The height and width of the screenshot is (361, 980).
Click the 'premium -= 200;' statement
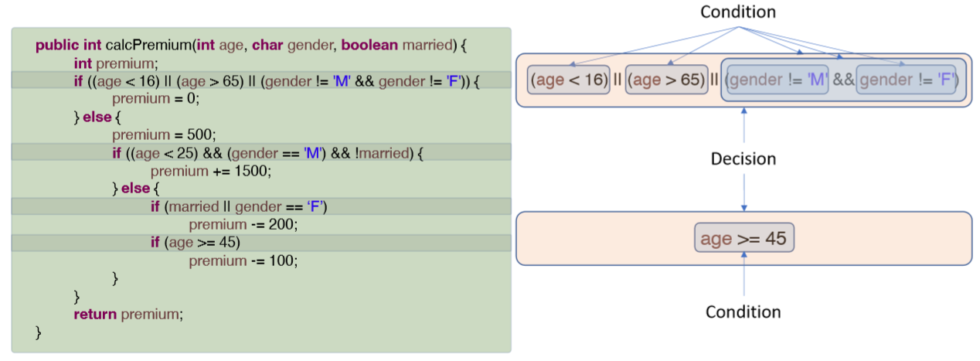(243, 225)
